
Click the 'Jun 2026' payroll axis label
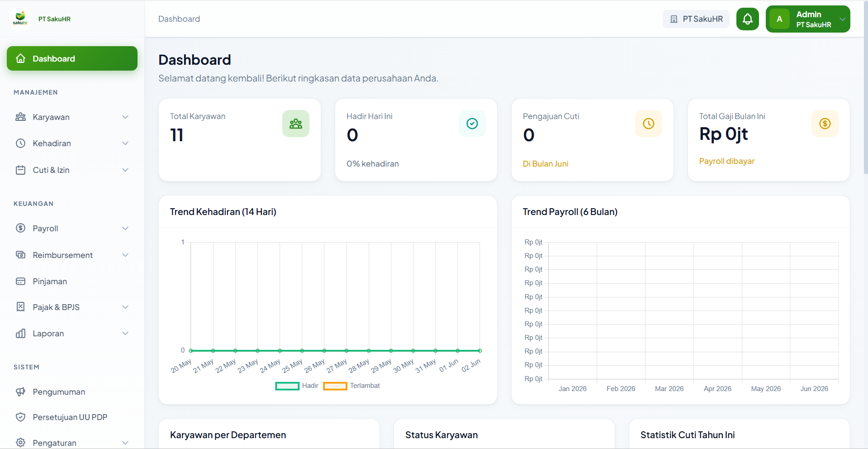(814, 389)
